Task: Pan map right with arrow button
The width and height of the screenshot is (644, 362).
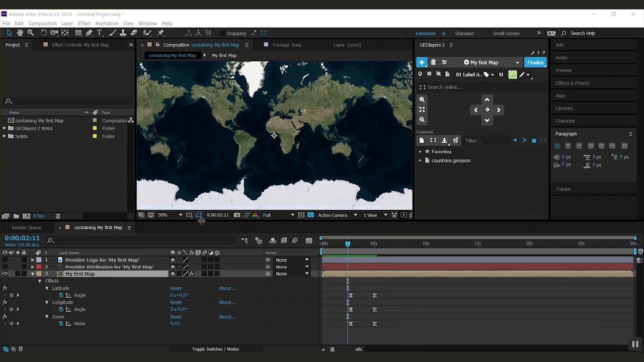Action: point(499,110)
